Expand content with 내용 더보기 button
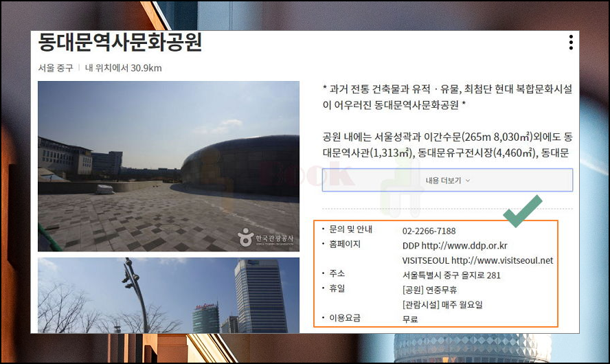Viewport: 610px width, 364px height. pyautogui.click(x=447, y=180)
